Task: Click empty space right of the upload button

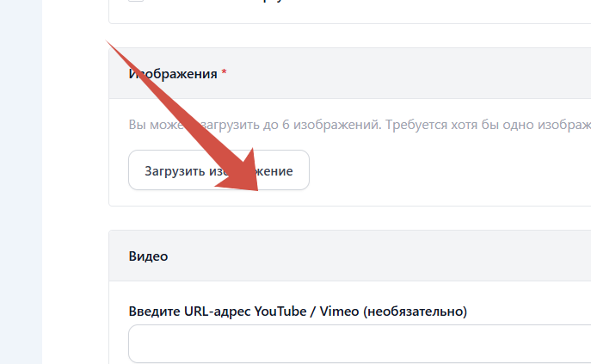Action: click(447, 170)
